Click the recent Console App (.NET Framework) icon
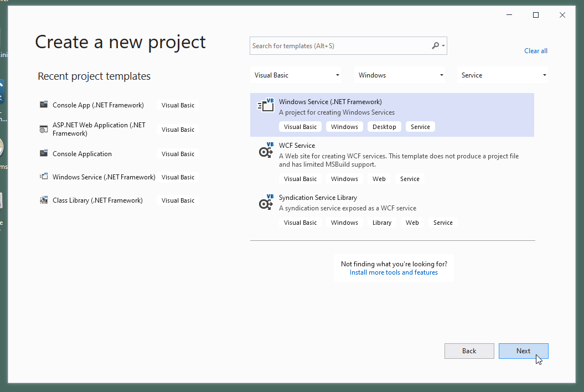Viewport: 584px width, 392px height. (44, 105)
